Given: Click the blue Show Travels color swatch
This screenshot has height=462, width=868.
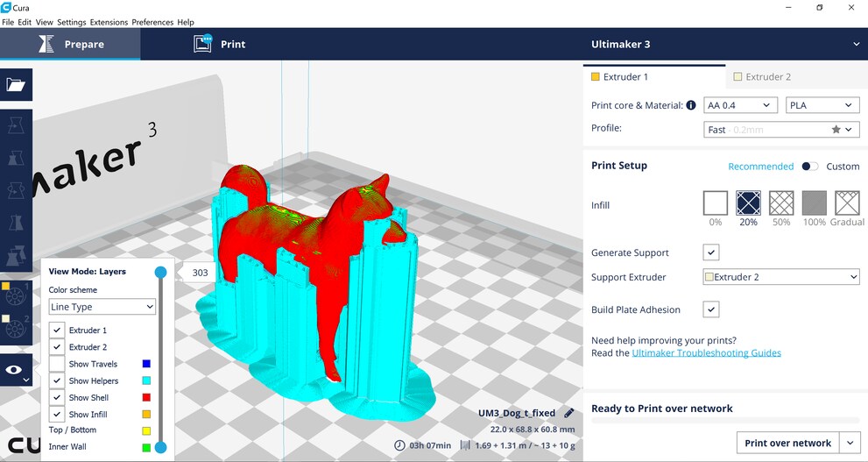Looking at the screenshot, I should pyautogui.click(x=146, y=364).
